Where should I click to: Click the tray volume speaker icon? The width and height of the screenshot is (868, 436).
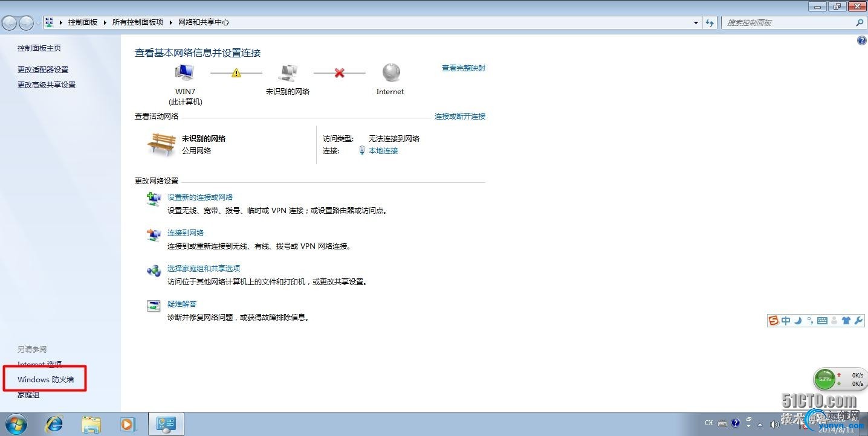pyautogui.click(x=774, y=424)
